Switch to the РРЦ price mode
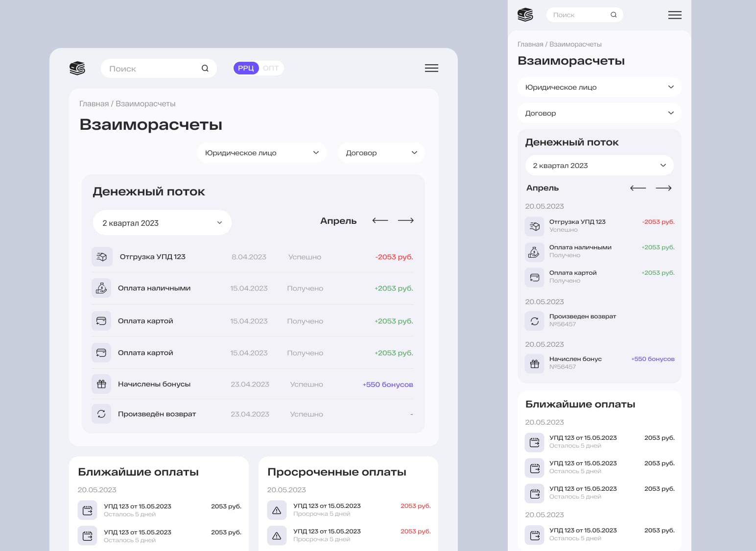The height and width of the screenshot is (551, 756). pos(246,68)
